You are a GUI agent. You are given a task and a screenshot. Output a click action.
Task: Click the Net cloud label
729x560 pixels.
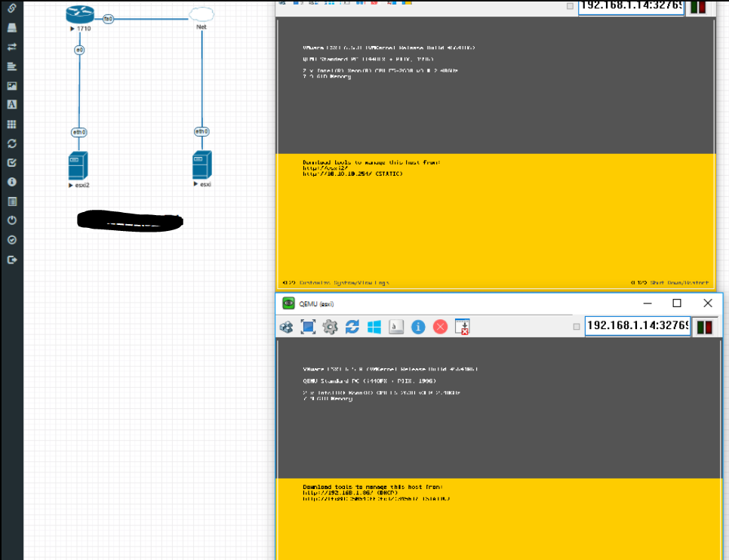click(x=201, y=27)
